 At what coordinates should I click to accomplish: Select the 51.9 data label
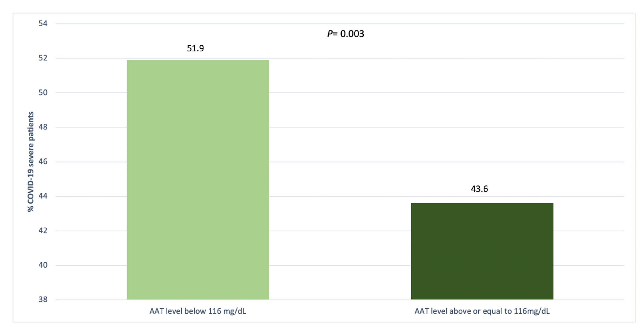coord(195,48)
